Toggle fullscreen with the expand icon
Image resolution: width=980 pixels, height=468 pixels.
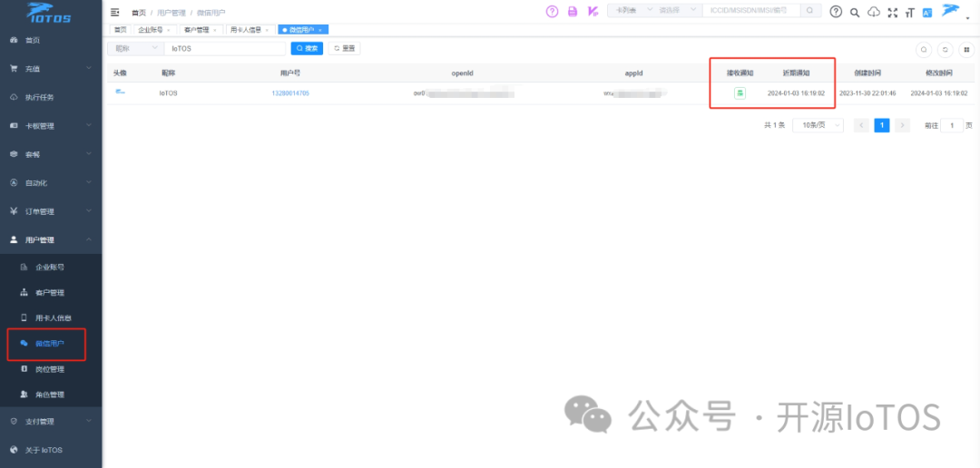pyautogui.click(x=893, y=13)
